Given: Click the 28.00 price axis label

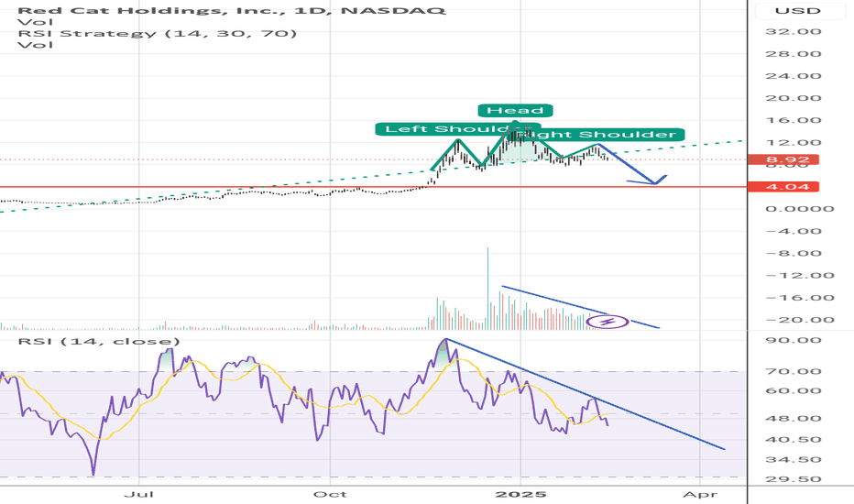Looking at the screenshot, I should [793, 54].
